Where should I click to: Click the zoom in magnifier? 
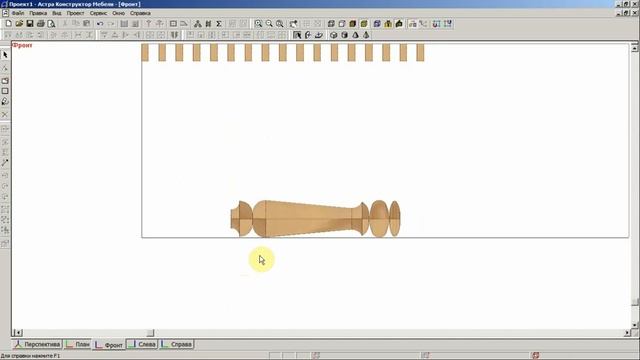258,24
